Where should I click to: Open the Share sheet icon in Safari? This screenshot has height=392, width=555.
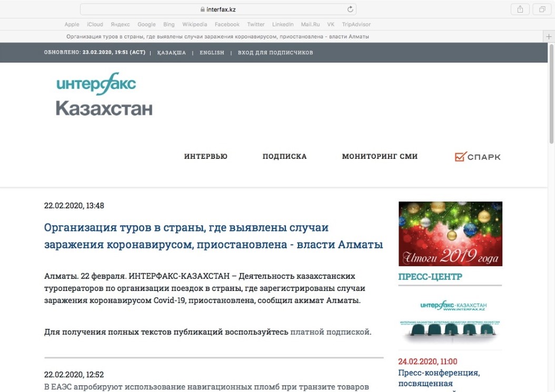pos(520,9)
